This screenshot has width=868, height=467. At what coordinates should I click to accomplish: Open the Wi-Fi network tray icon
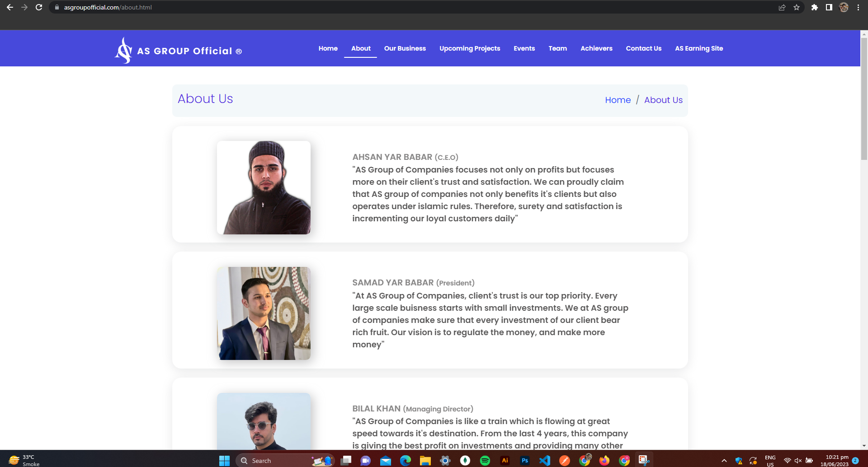point(787,461)
